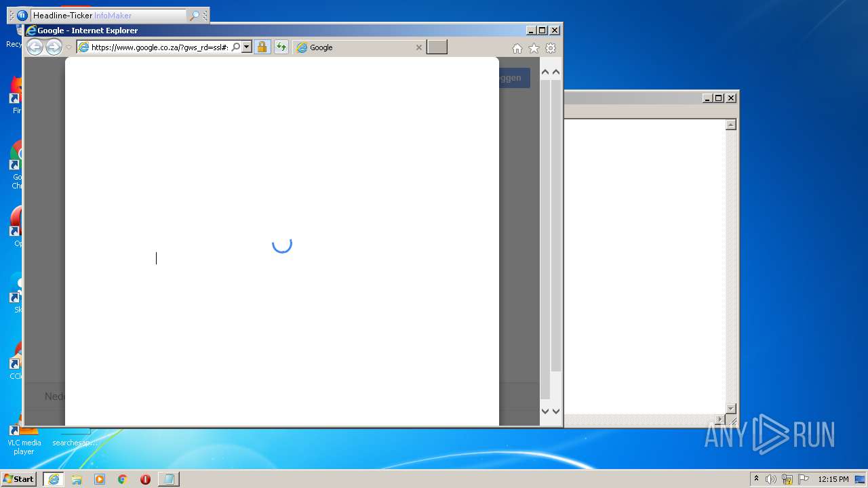
Task: Open Windows Media Player icon in taskbar
Action: (x=100, y=479)
